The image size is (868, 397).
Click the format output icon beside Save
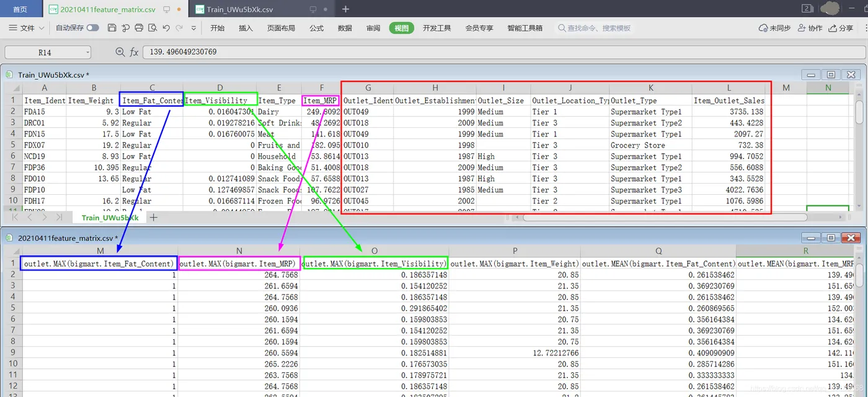tap(125, 28)
